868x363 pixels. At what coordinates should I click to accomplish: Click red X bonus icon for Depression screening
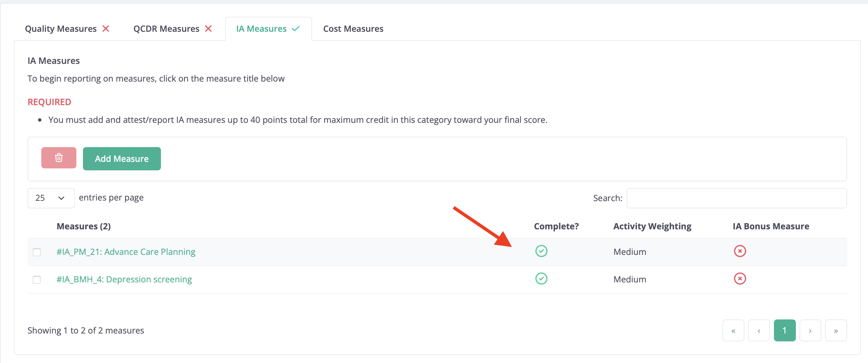(x=740, y=279)
